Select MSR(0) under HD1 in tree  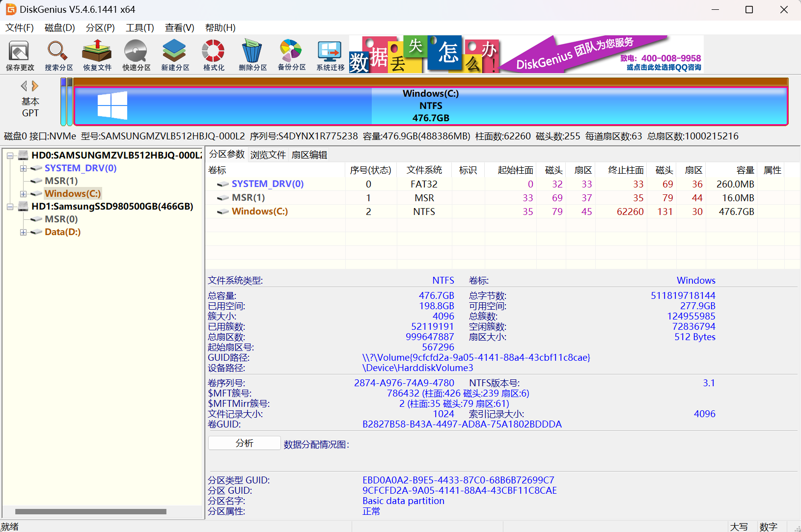61,219
